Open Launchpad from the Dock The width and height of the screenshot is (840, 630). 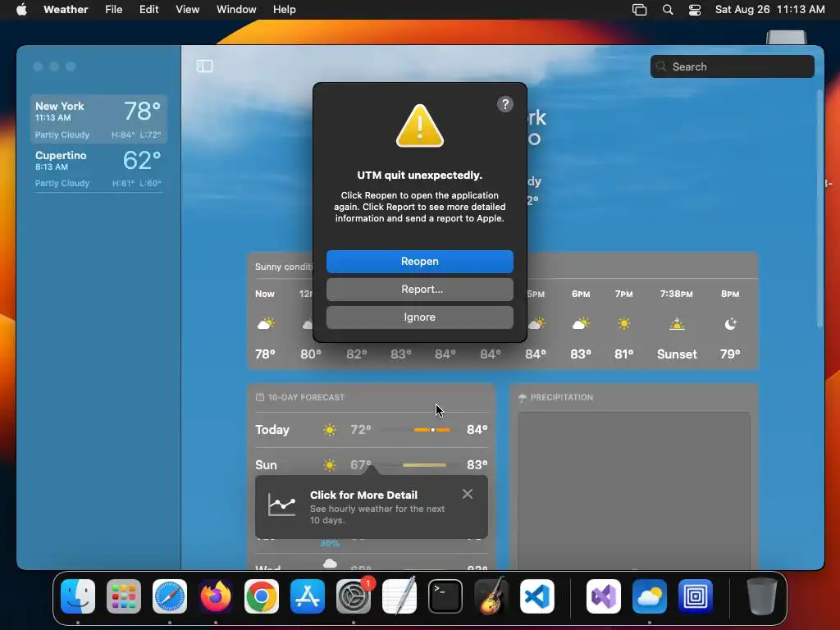point(124,596)
